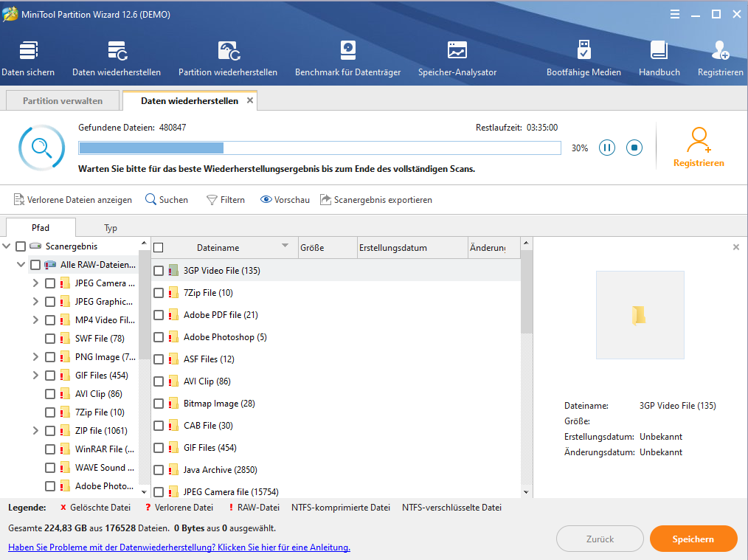
Task: Expand the GIF Files (454) tree node
Action: point(35,376)
